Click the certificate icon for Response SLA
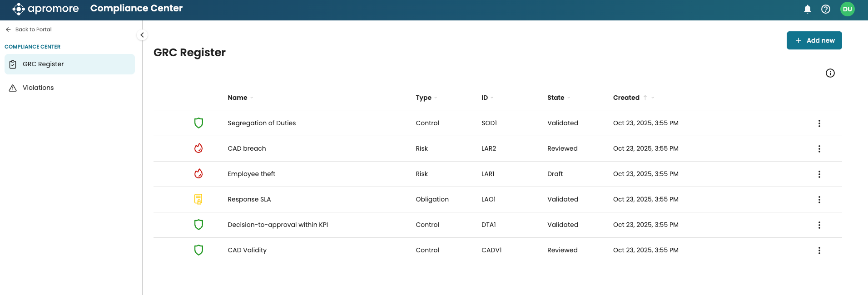 pyautogui.click(x=198, y=199)
